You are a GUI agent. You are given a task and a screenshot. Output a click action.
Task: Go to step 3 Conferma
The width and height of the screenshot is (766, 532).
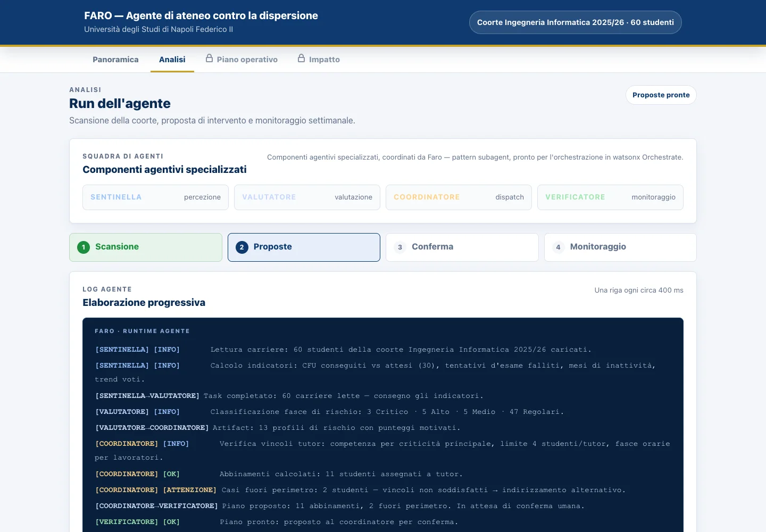462,247
